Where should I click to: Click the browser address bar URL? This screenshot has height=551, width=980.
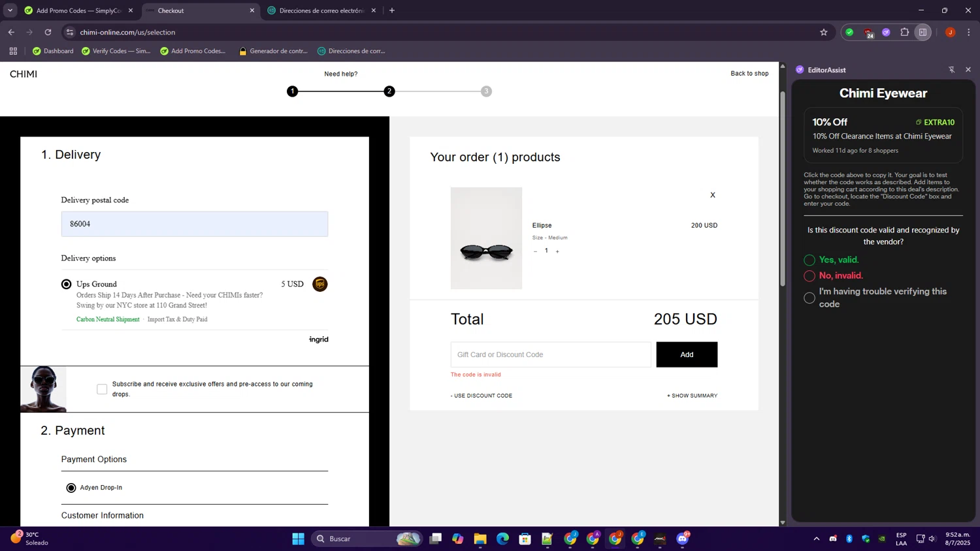pyautogui.click(x=127, y=32)
